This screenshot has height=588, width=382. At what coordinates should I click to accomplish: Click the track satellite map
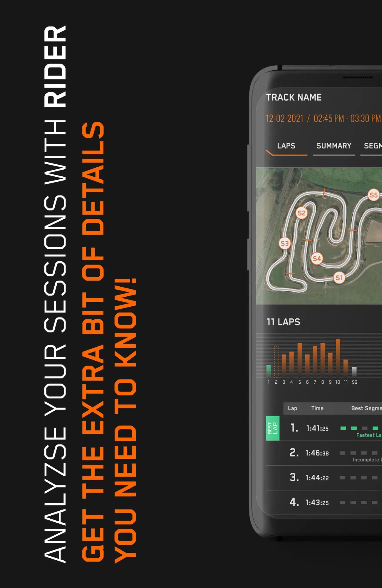coord(319,236)
